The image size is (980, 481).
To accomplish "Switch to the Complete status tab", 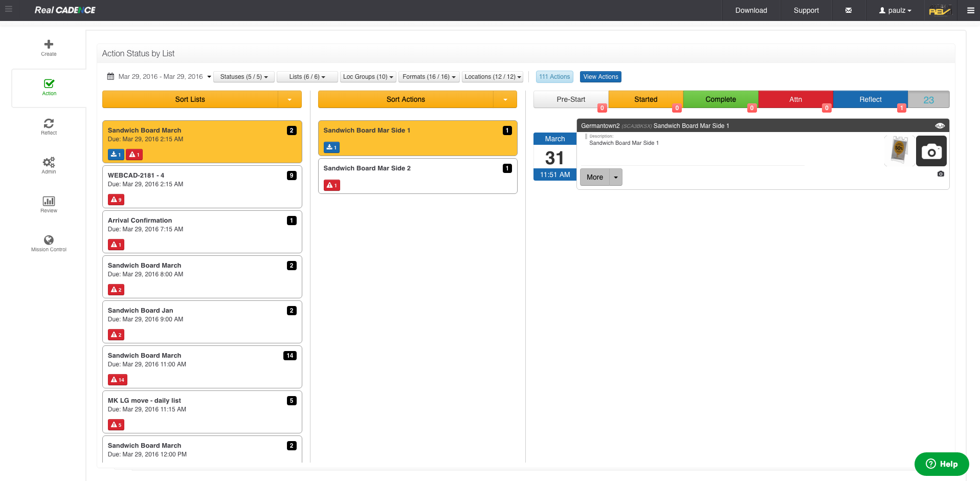I will tap(720, 99).
